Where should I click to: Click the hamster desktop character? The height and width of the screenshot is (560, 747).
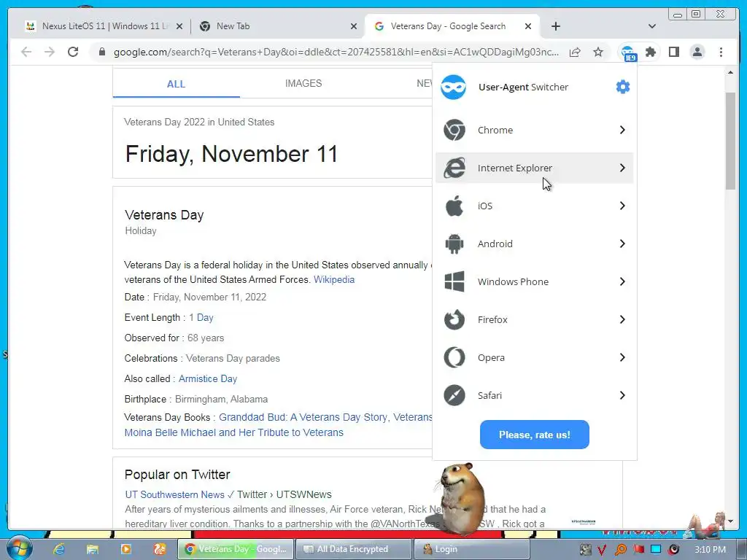point(460,499)
